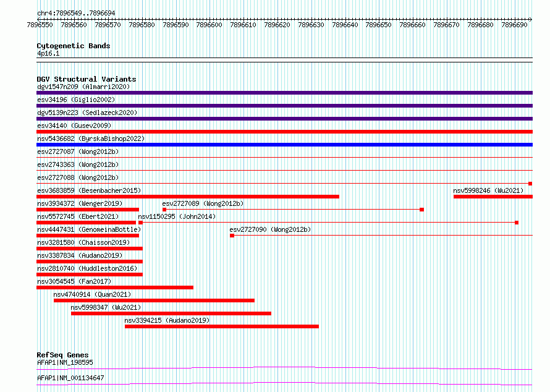Select nsv3934372 (Wenger2019) variant label
Image resolution: width=550 pixels, height=392 pixels.
click(x=80, y=203)
